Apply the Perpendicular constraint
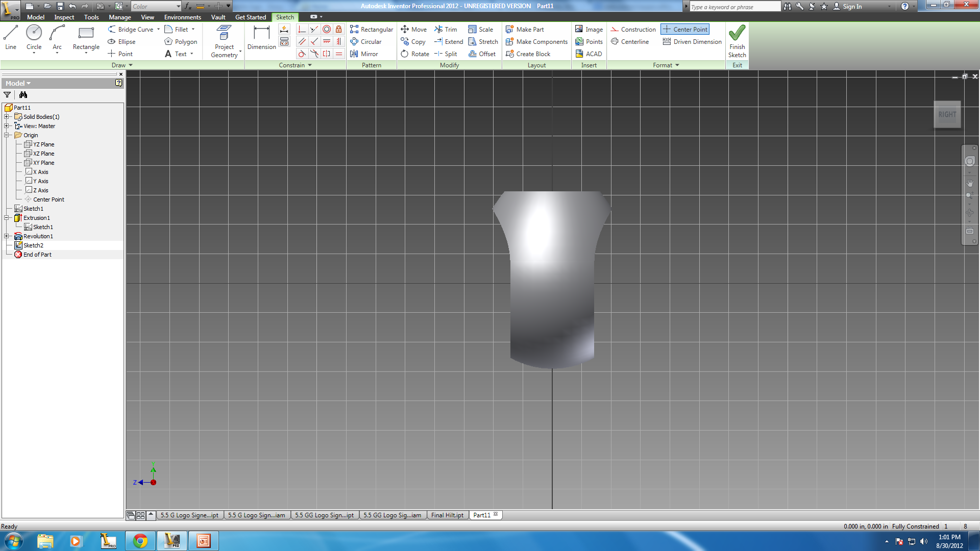 314,41
